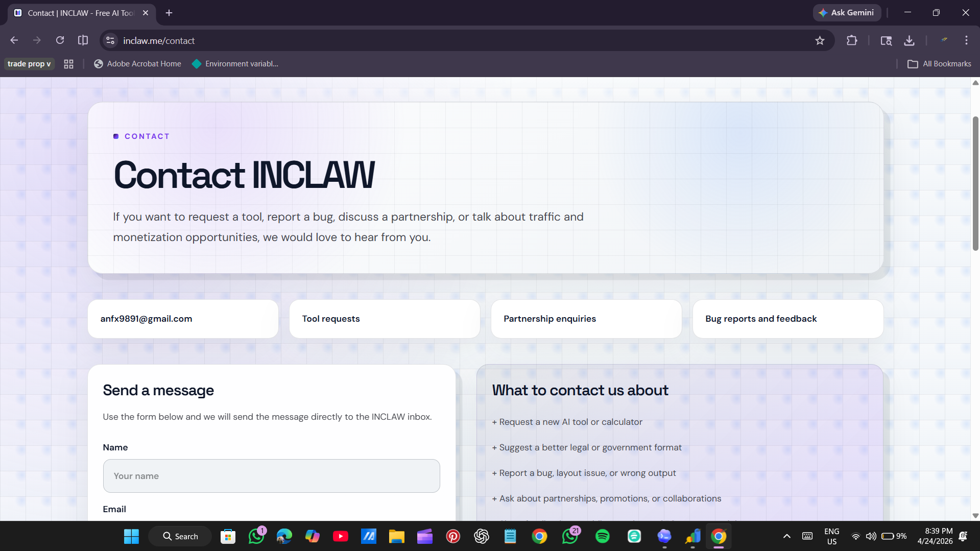
Task: Open the browser downloads icon
Action: point(909,40)
